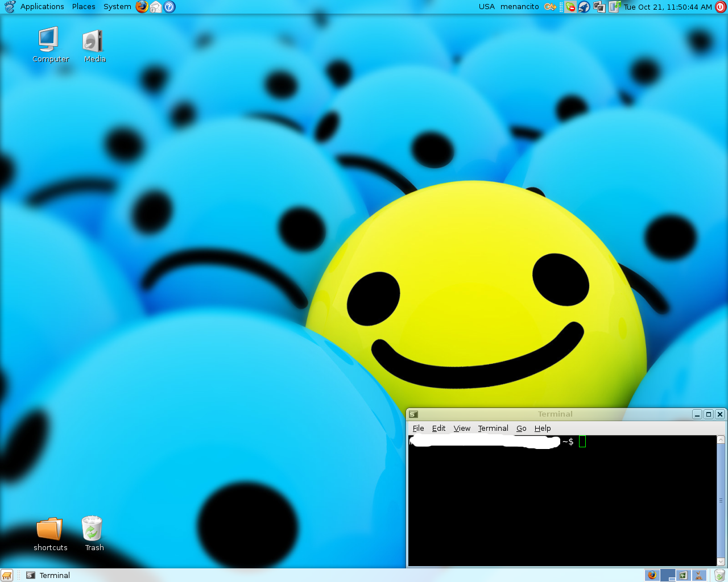Viewport: 728px width, 582px height.
Task: Click the keyring keys tray icon
Action: (x=549, y=7)
